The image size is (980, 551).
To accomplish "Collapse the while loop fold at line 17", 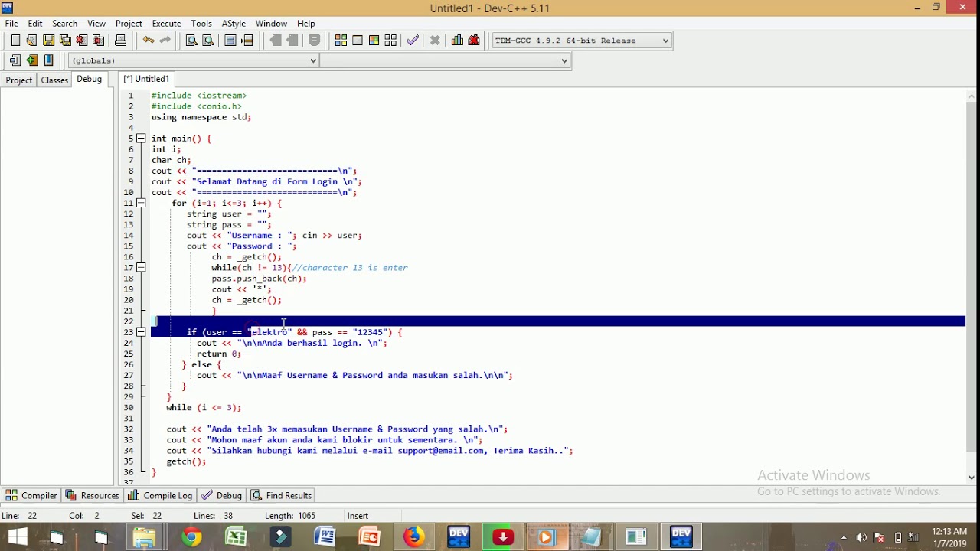I will [x=141, y=267].
